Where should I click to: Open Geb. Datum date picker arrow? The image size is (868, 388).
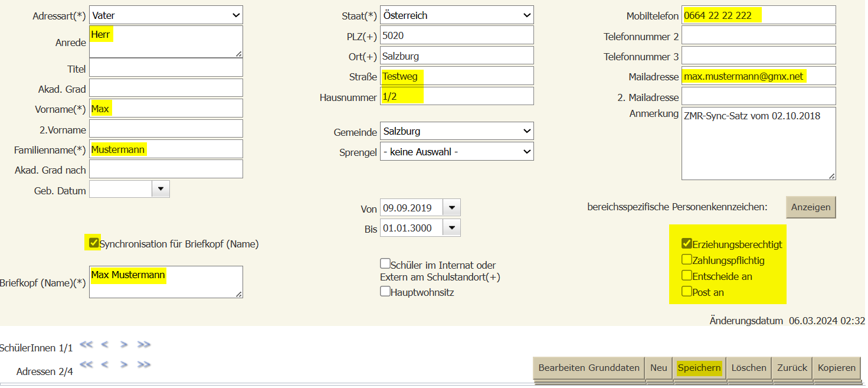[x=161, y=189]
